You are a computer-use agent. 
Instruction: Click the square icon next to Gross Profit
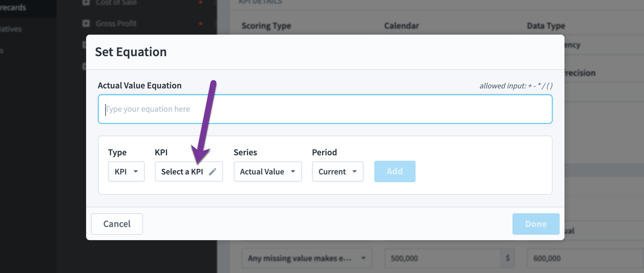86,23
